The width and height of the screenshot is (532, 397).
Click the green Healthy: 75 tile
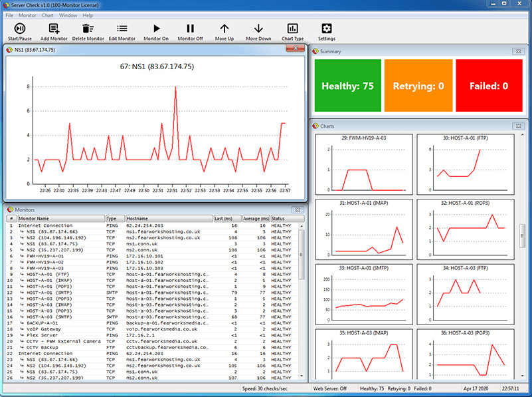[347, 86]
